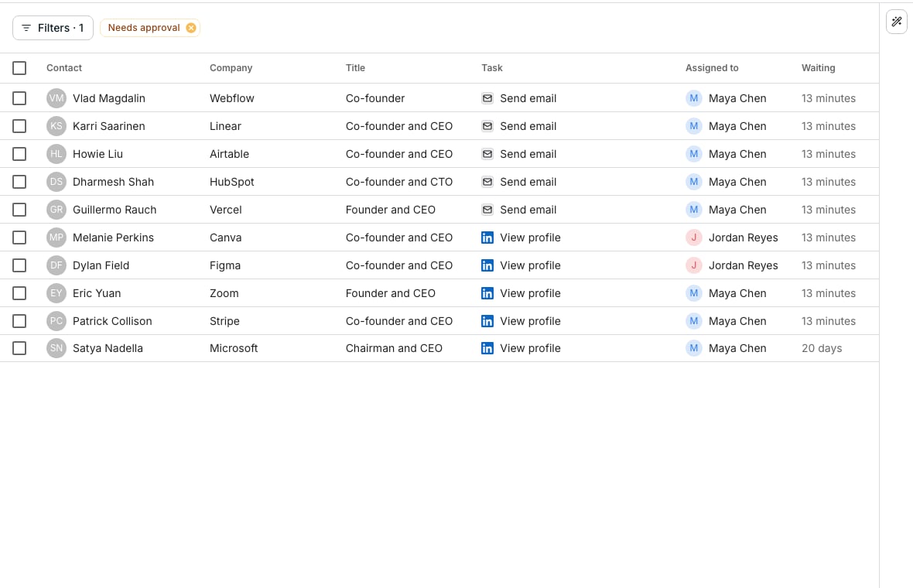Screen dimensions: 913x588
Task: Click the Needs approval filter tag
Action: click(144, 28)
